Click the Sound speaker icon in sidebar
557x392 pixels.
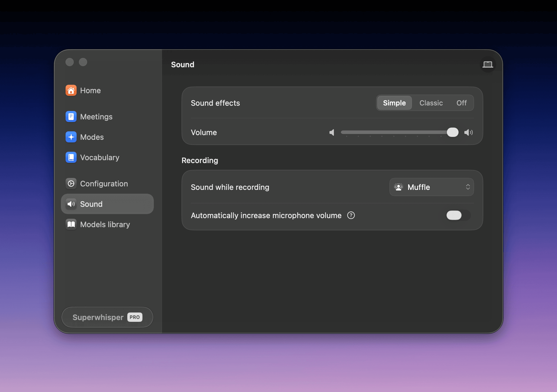click(71, 204)
